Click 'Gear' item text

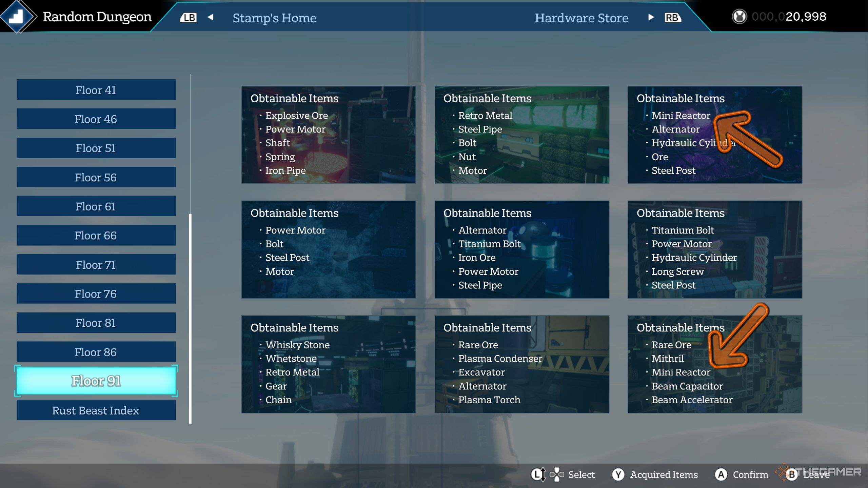click(276, 386)
